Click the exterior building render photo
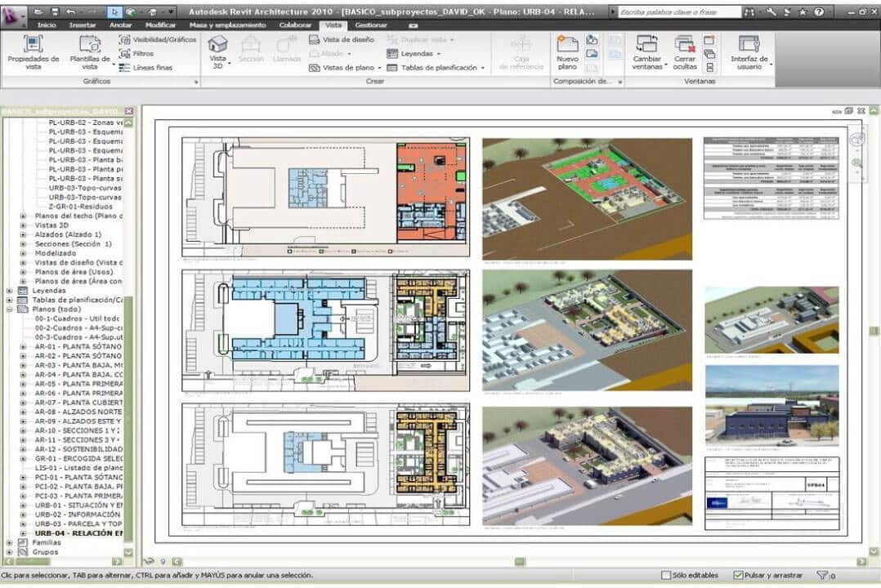The width and height of the screenshot is (881, 588). coord(772,406)
